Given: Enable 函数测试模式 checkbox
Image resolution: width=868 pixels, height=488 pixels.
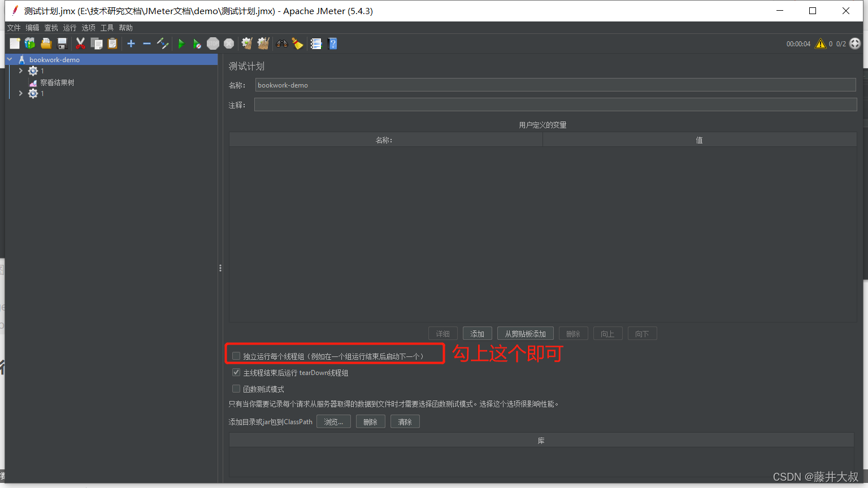Looking at the screenshot, I should pos(236,389).
